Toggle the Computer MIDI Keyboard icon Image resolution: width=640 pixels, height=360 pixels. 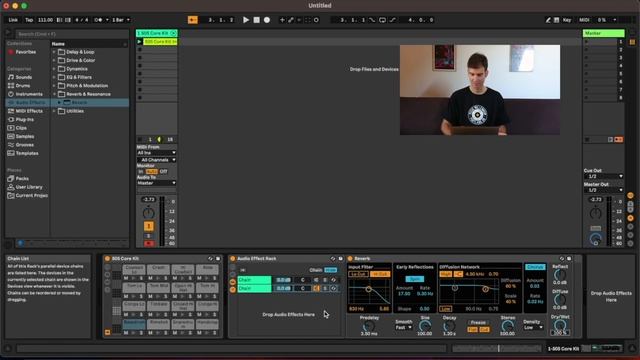coord(556,20)
